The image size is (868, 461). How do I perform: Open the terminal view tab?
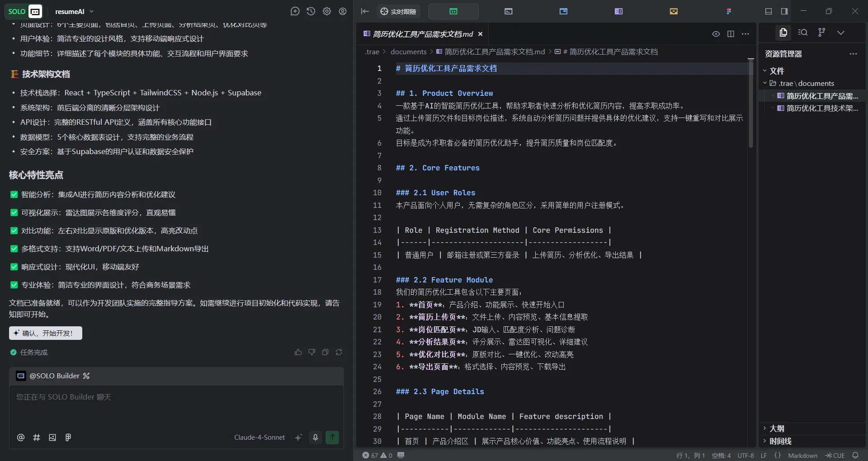coord(508,11)
